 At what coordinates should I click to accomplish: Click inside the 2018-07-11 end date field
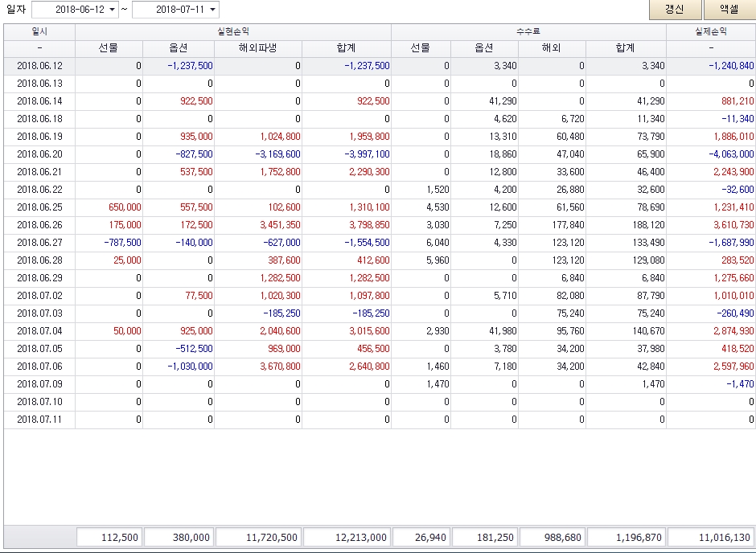[x=169, y=10]
